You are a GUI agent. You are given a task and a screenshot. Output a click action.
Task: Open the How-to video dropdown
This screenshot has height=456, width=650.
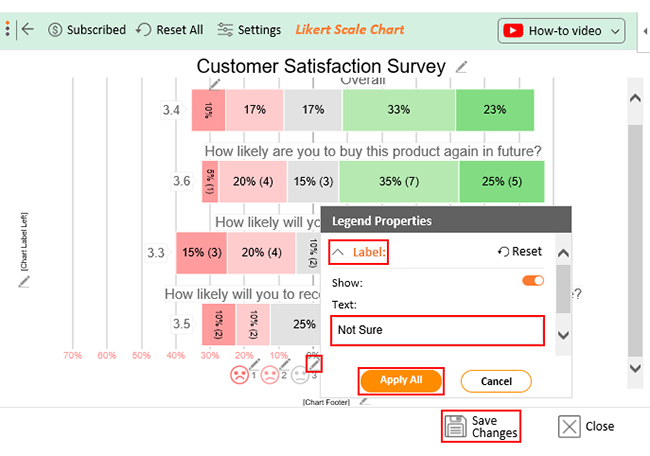pos(561,31)
